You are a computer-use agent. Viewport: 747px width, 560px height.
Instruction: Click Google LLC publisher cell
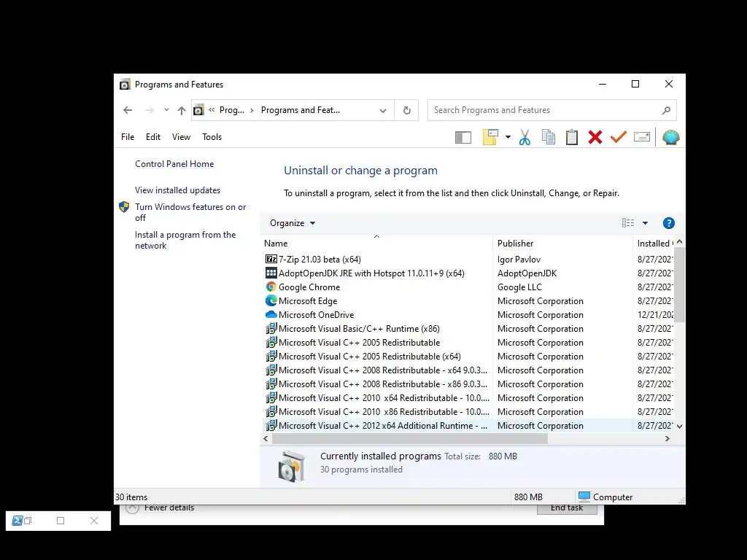[x=519, y=287]
